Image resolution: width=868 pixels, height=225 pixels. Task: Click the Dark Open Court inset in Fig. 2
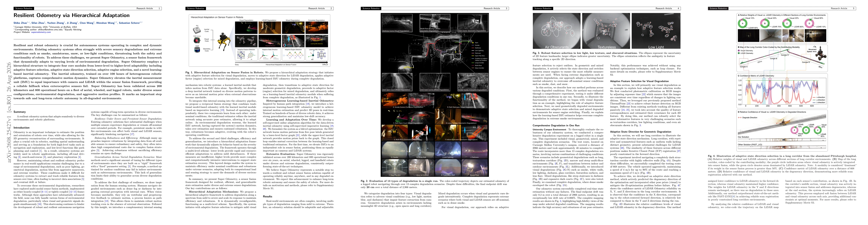pyautogui.click(x=397, y=82)
